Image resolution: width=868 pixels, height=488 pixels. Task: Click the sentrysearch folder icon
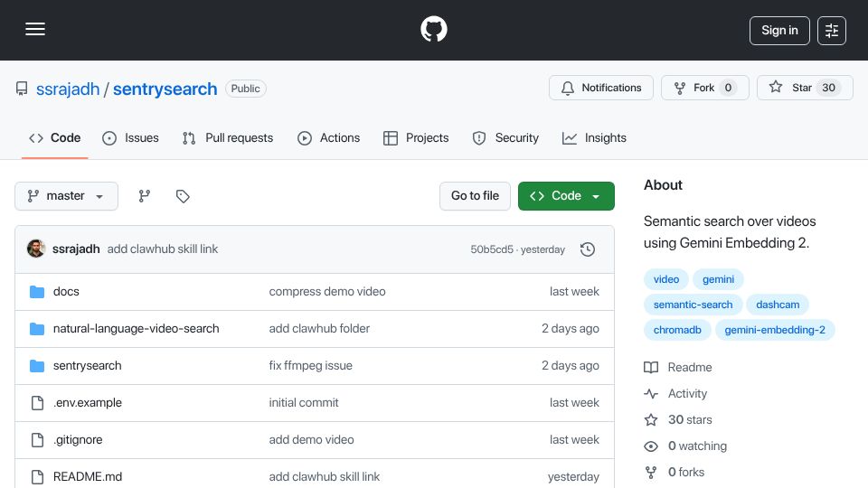click(x=37, y=366)
